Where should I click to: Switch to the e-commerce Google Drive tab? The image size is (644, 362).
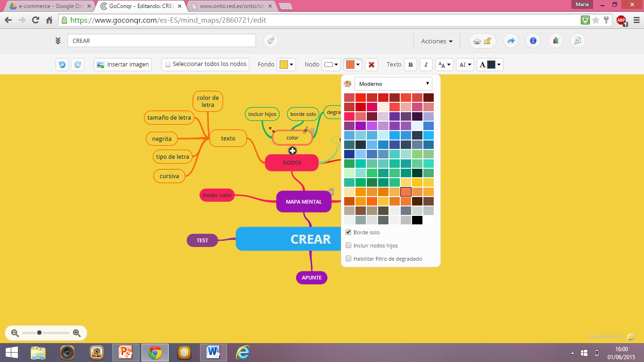point(47,6)
